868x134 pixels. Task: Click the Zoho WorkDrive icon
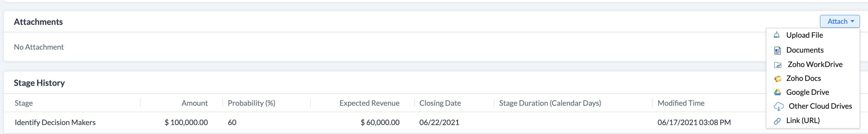(x=778, y=65)
